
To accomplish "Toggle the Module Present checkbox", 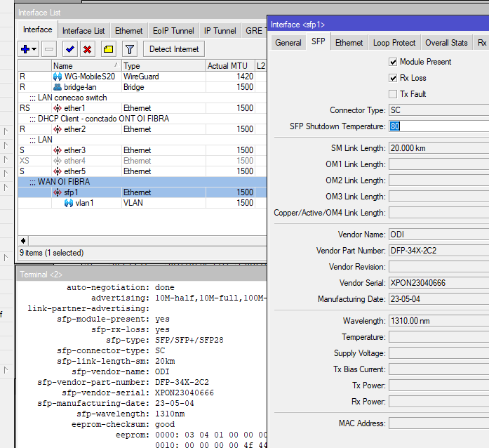I will [x=394, y=62].
